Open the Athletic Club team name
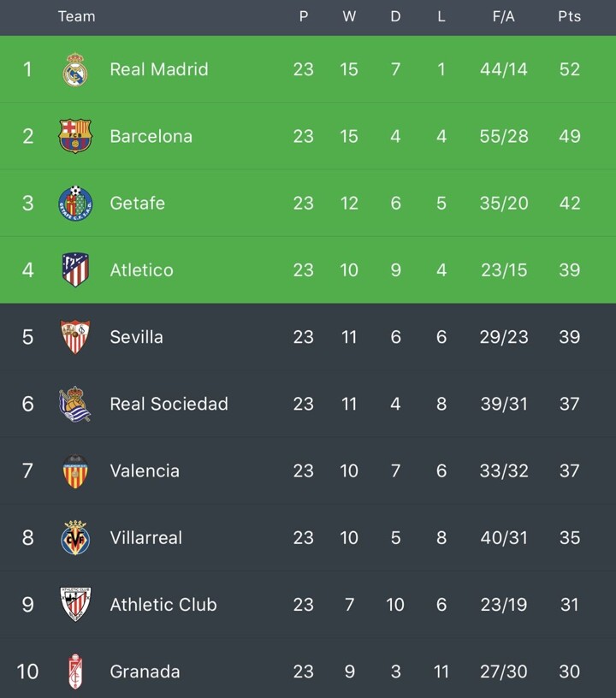The width and height of the screenshot is (616, 698). point(163,604)
